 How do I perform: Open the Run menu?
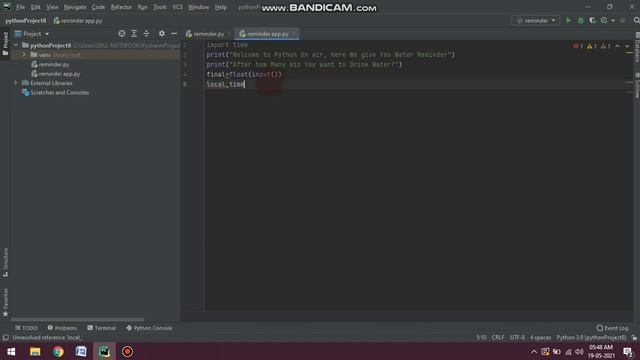(142, 7)
